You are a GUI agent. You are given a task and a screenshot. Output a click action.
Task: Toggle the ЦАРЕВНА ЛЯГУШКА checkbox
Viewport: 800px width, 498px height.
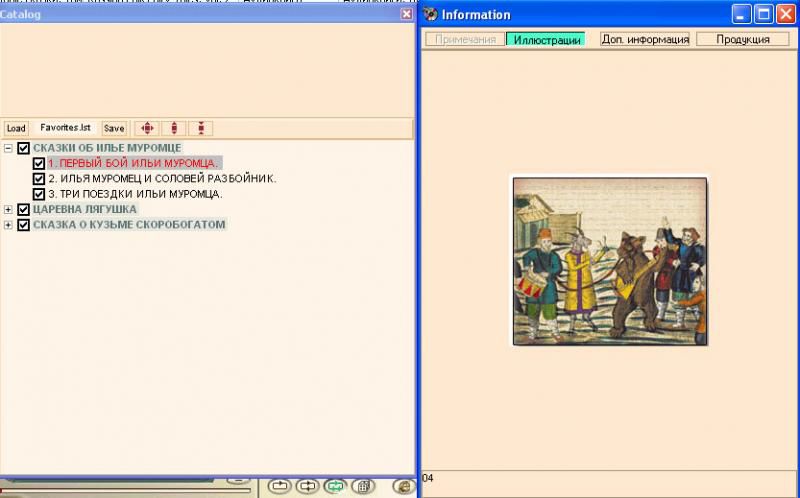click(24, 210)
